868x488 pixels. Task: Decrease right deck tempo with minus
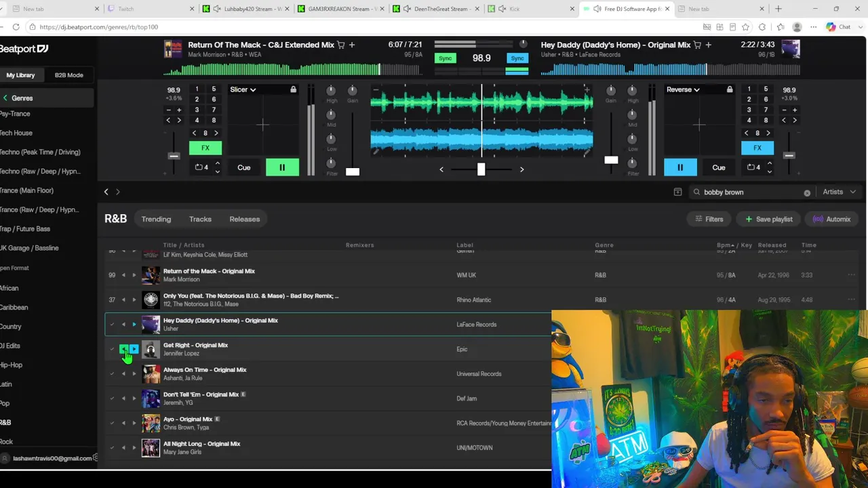784,110
